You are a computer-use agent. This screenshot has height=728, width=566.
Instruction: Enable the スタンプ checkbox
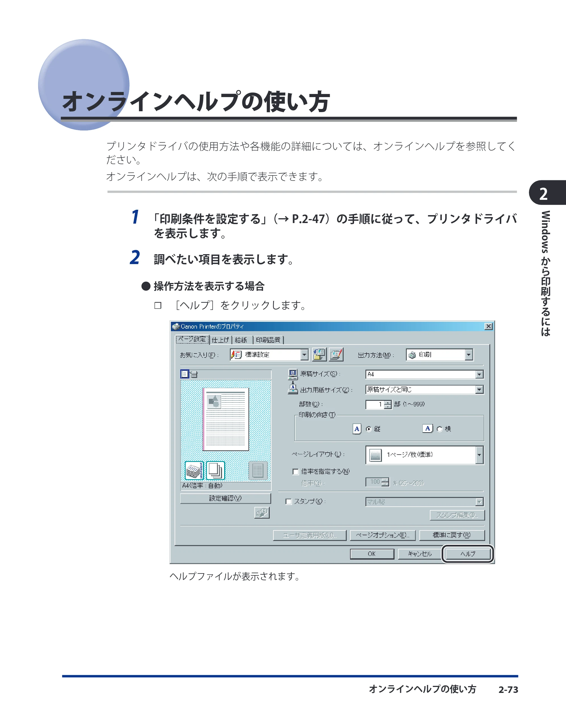289,502
